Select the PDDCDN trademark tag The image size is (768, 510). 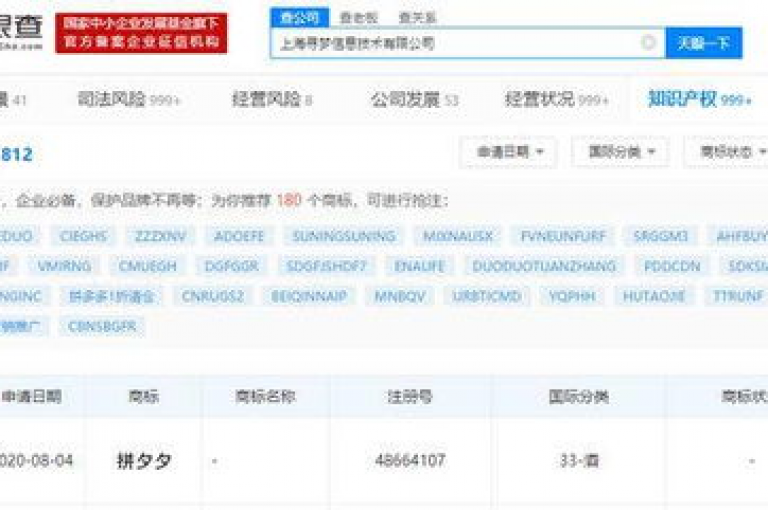[x=672, y=266]
